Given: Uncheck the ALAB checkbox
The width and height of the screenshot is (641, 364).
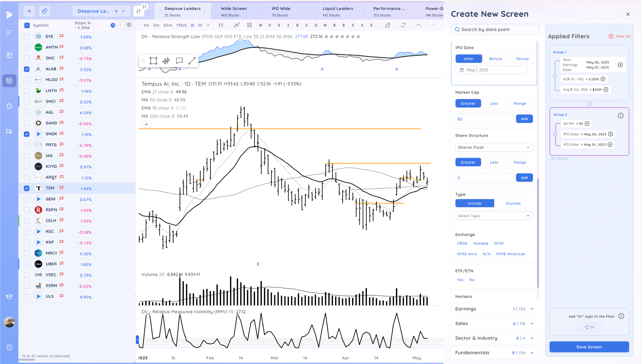Looking at the screenshot, I should [27, 69].
